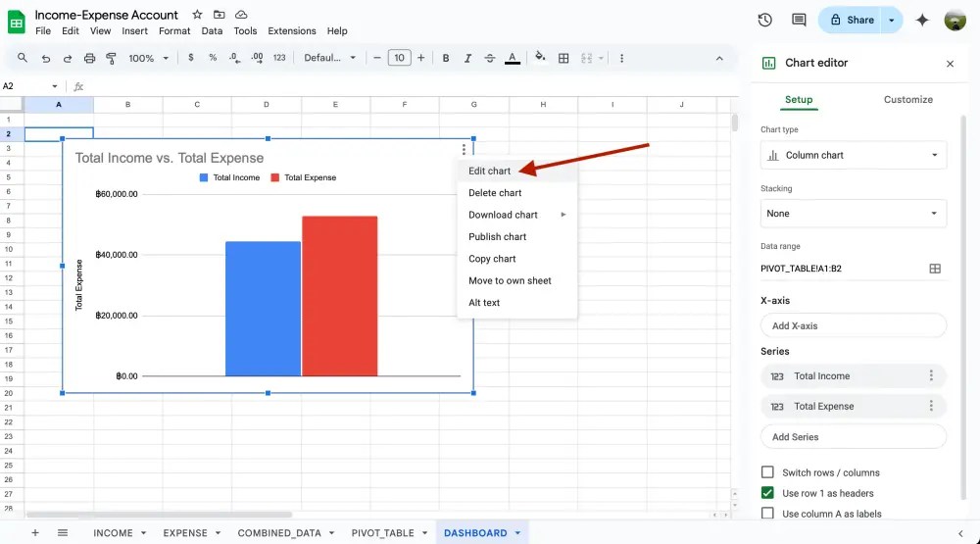The height and width of the screenshot is (544, 980).
Task: Select Edit chart from context menu
Action: [x=490, y=172]
